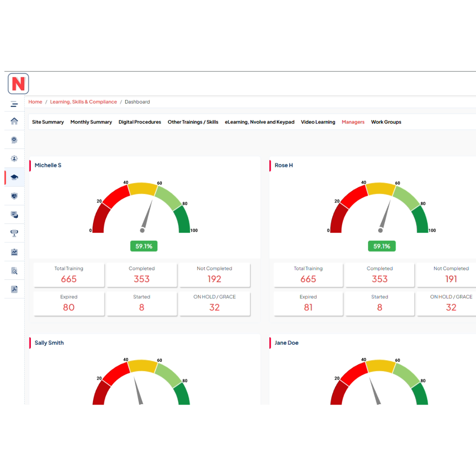Open the document search sidebar icon
The image size is (476, 476).
tap(14, 271)
